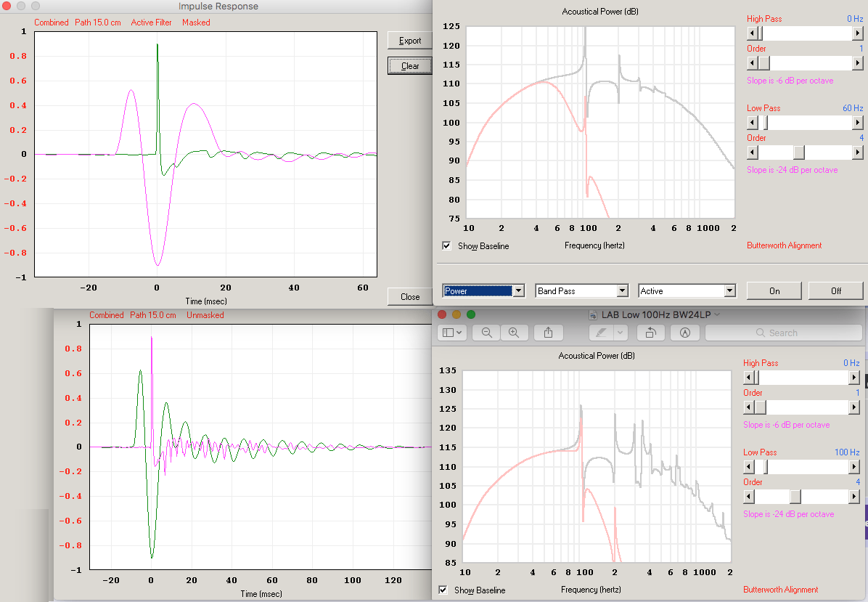
Task: Toggle Show Baseline in upper power window
Action: 447,245
